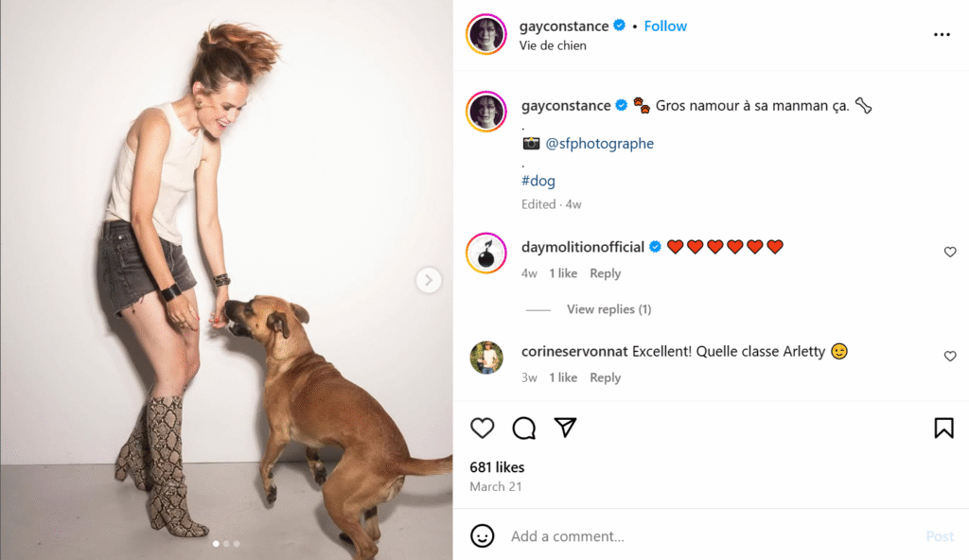Open gayconstance's profile picture
This screenshot has height=560, width=969.
pyautogui.click(x=485, y=34)
